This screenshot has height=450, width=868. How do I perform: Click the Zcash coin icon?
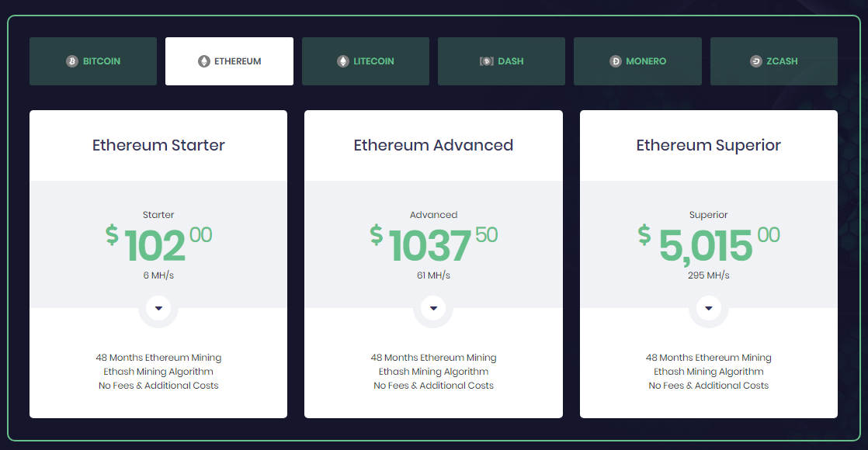coord(756,61)
